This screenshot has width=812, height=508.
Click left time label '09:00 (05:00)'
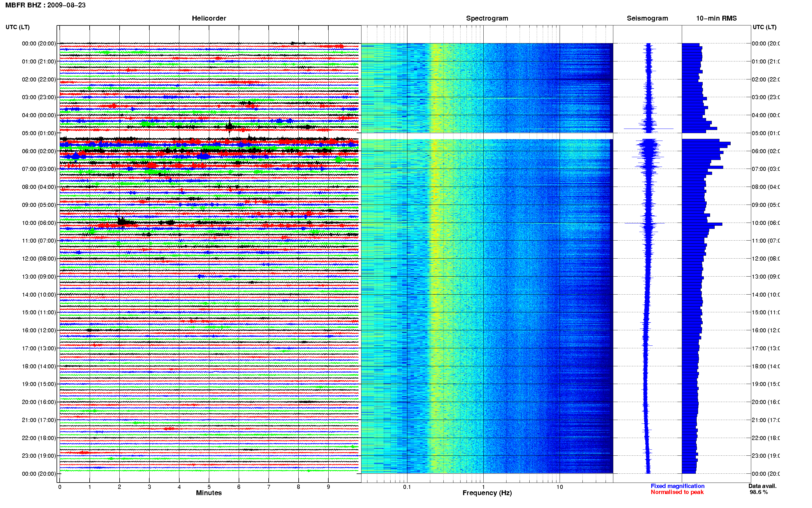point(39,205)
